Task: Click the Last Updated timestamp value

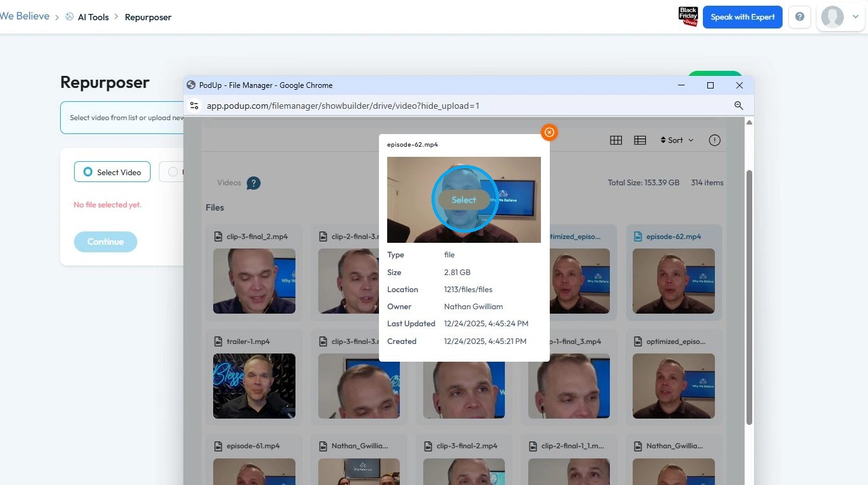Action: pos(486,324)
